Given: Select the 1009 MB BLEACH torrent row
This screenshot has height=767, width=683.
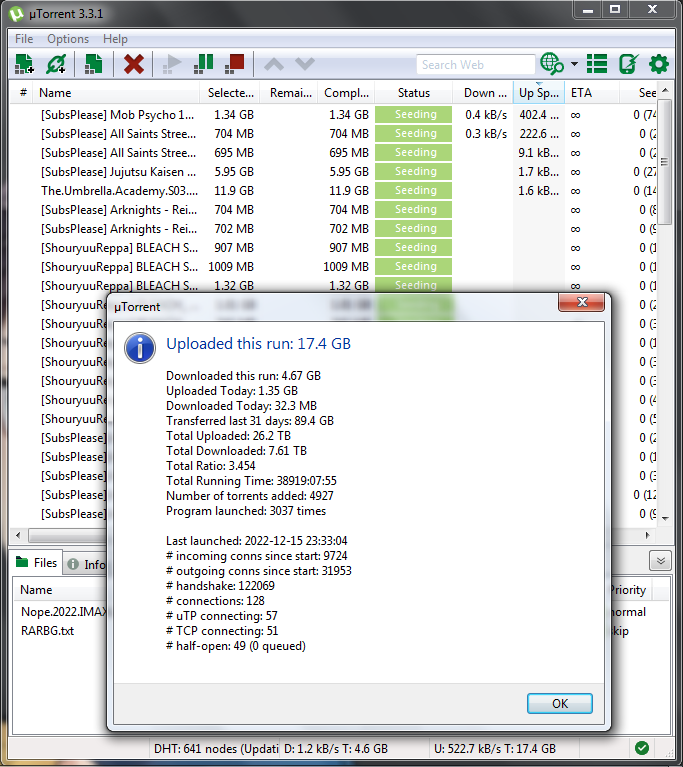Looking at the screenshot, I should click(333, 267).
